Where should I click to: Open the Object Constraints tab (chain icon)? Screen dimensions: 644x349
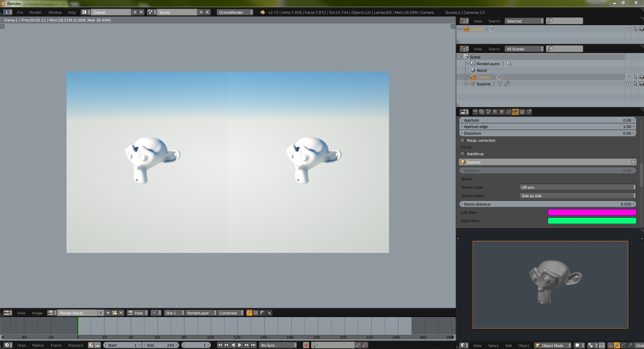coord(509,112)
